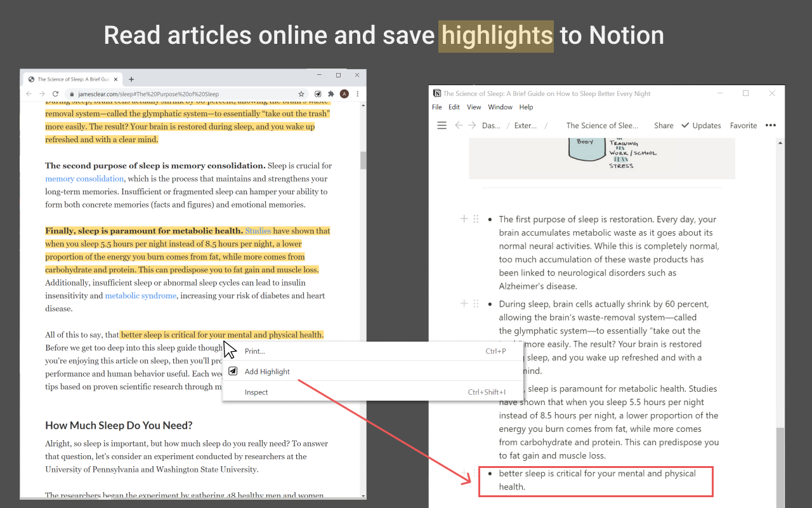812x508 pixels.
Task: Open the 'Exter...' breadcrumb in Notion
Action: [525, 126]
